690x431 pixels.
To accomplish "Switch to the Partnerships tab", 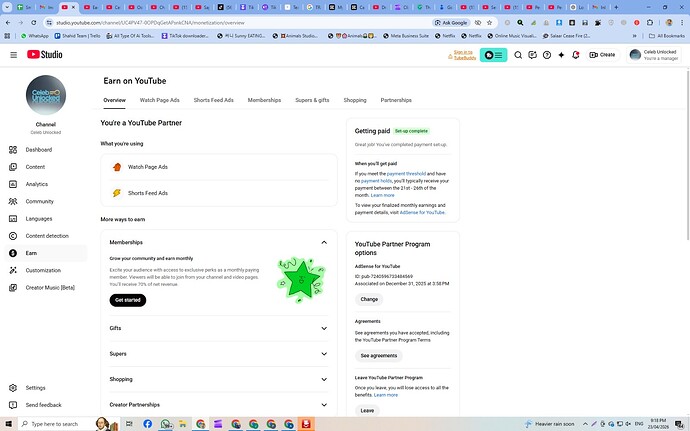I will pyautogui.click(x=396, y=100).
